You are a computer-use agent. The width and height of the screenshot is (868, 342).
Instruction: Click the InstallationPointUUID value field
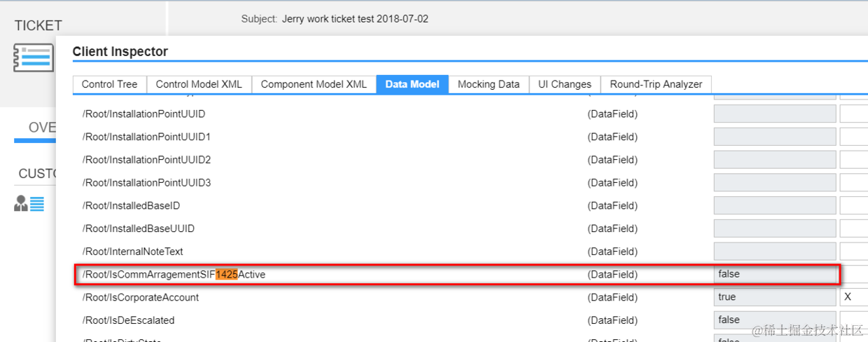click(x=775, y=114)
